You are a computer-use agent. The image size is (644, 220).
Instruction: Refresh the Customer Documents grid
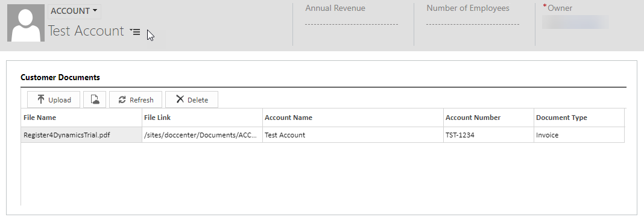(136, 99)
